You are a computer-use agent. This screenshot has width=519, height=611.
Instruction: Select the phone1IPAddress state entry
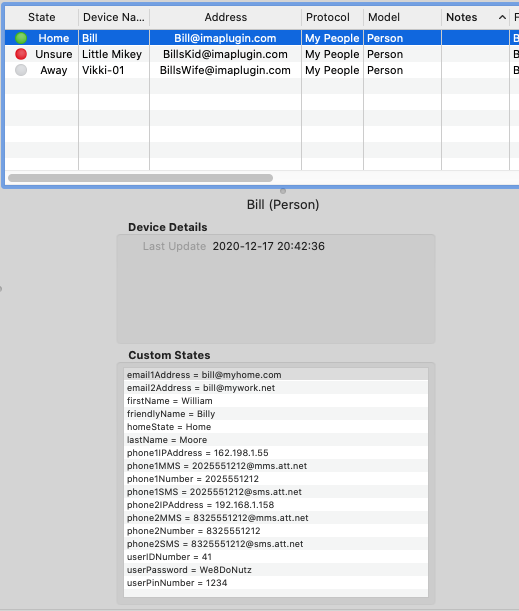tap(276, 453)
